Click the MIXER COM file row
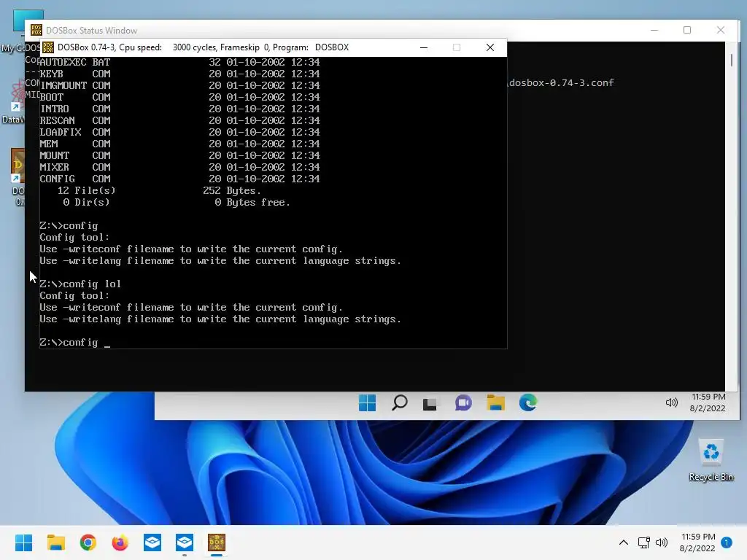The image size is (747, 560). point(179,167)
